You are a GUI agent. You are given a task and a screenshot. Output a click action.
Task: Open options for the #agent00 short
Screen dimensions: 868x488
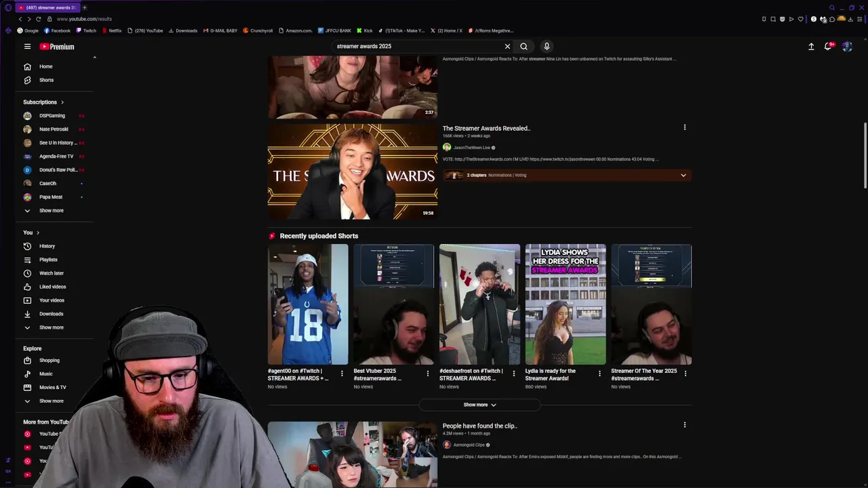click(x=342, y=373)
